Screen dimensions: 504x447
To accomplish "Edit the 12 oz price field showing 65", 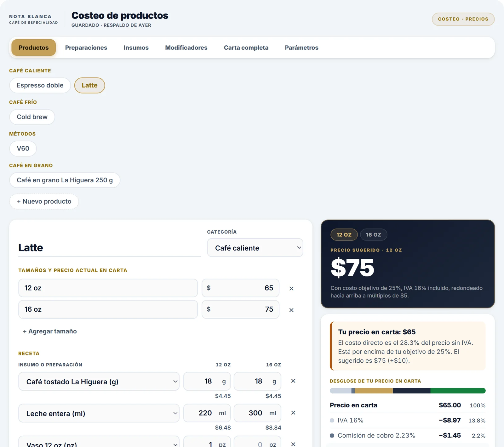I will point(241,288).
